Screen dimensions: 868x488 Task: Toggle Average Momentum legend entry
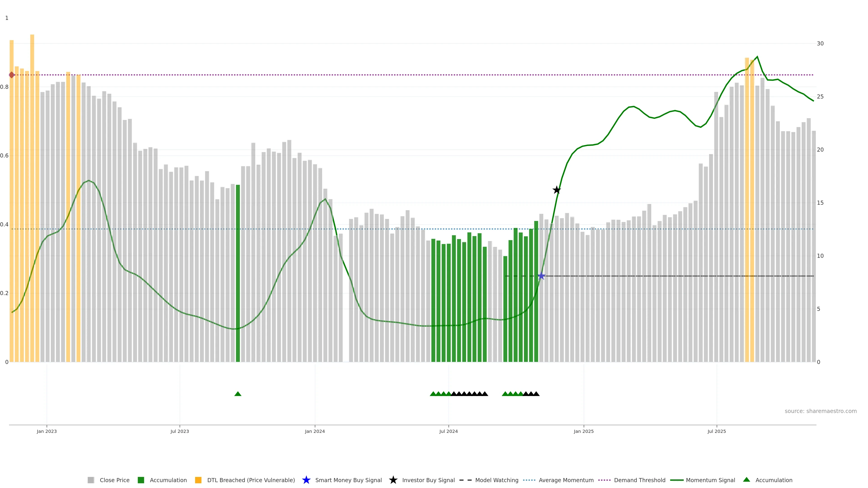[566, 480]
